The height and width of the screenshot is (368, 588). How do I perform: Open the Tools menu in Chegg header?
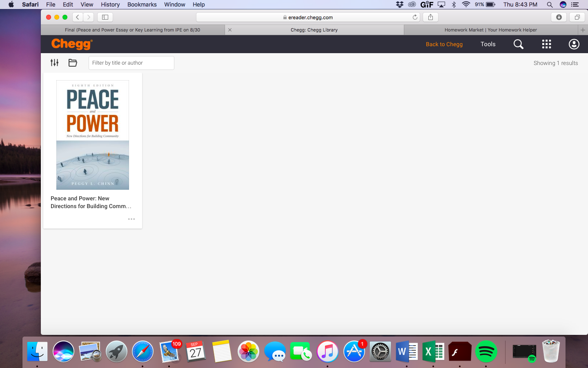488,44
